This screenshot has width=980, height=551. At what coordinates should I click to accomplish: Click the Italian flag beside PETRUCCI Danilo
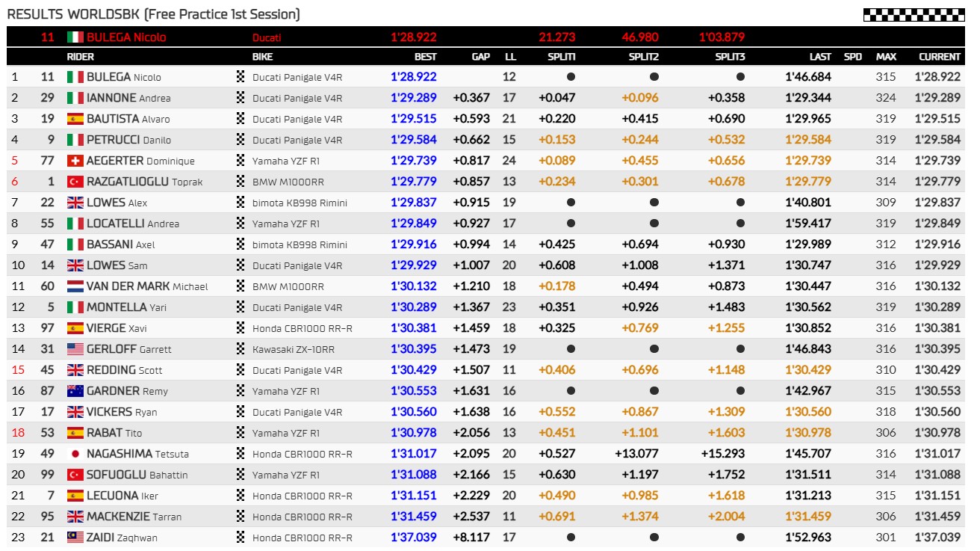point(75,140)
